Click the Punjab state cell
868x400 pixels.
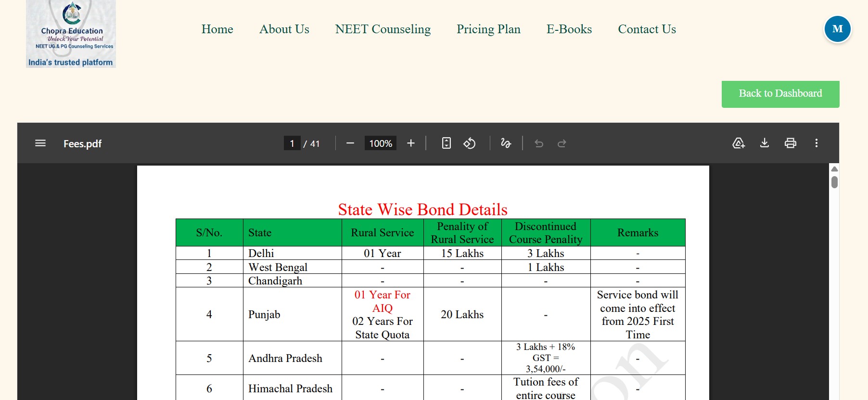(x=293, y=314)
